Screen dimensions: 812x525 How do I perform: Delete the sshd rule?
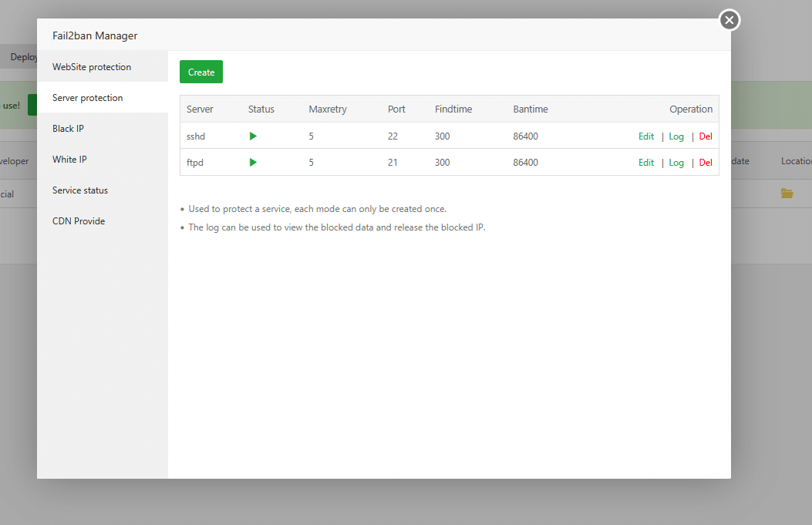(x=706, y=136)
